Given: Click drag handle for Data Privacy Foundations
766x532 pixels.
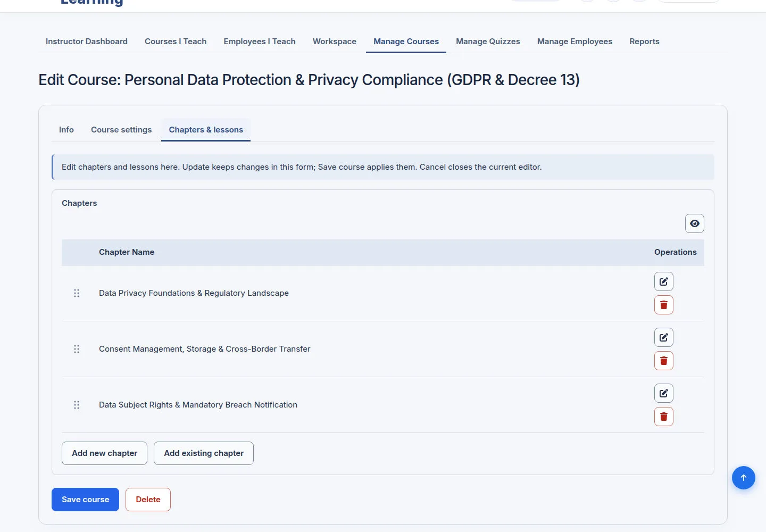Looking at the screenshot, I should [77, 293].
